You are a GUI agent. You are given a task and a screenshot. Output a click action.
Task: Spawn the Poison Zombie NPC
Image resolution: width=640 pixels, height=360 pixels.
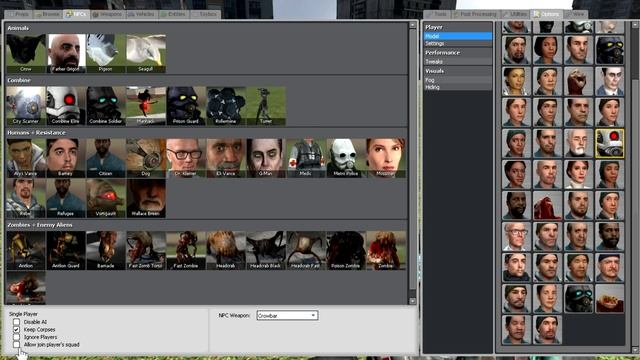coord(346,250)
